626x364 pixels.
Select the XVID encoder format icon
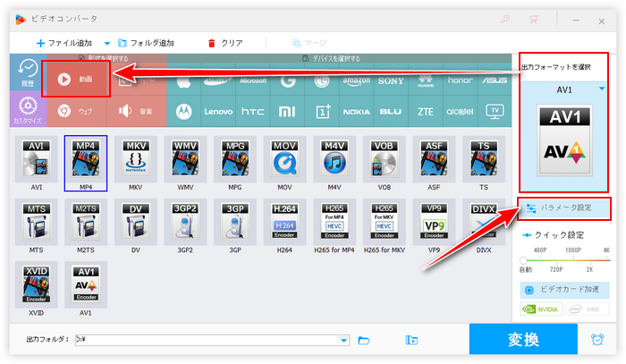point(36,284)
